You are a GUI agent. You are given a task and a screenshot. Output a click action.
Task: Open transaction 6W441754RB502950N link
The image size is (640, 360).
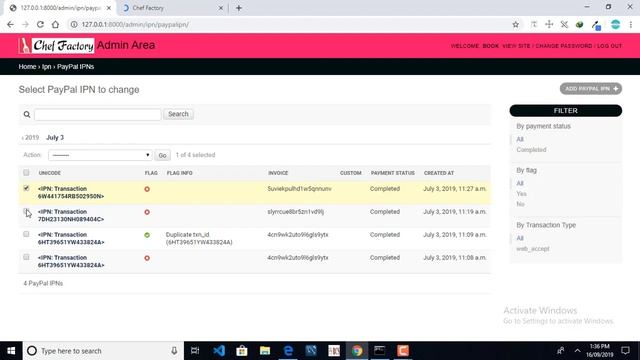point(71,192)
